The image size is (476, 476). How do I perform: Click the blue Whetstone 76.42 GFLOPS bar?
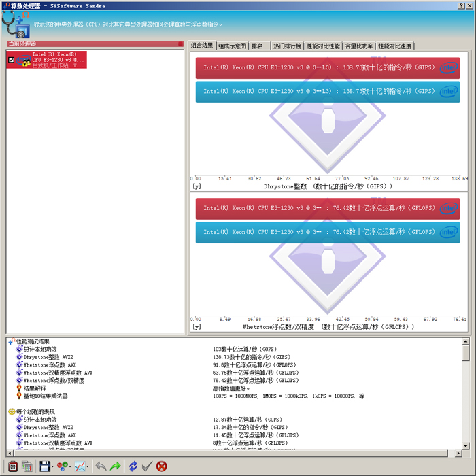[x=328, y=233]
